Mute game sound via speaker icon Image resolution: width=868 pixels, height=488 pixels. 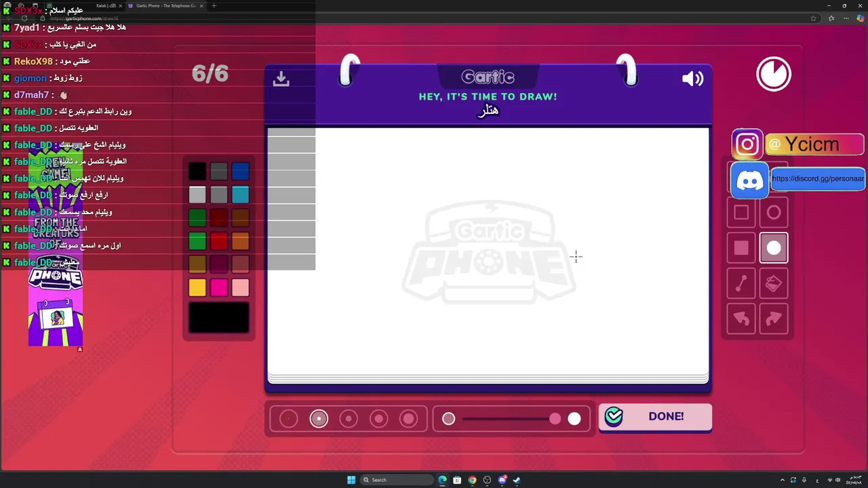pos(692,79)
